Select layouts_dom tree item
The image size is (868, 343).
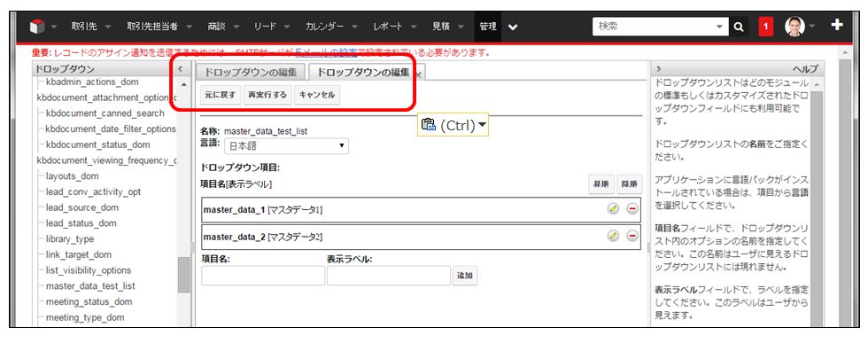[72, 176]
